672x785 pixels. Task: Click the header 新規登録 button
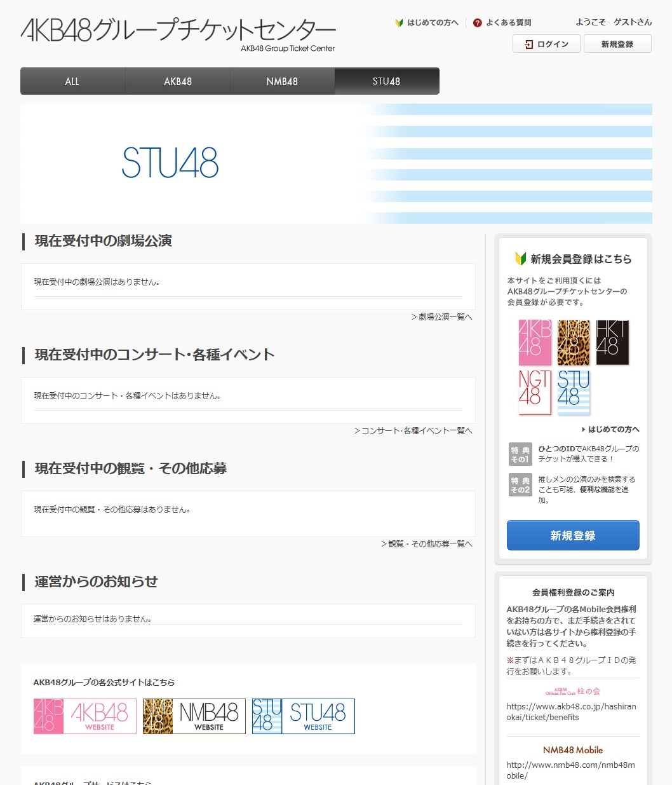click(x=617, y=44)
